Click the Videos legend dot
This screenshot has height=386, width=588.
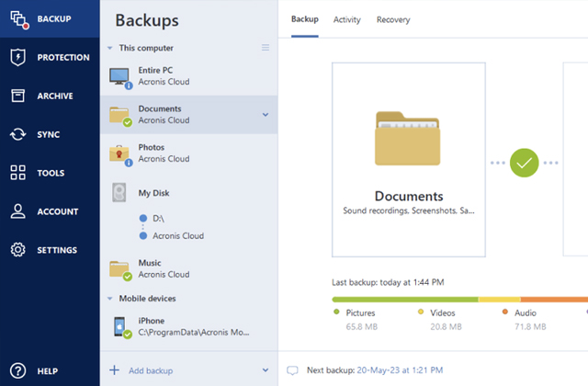click(421, 312)
